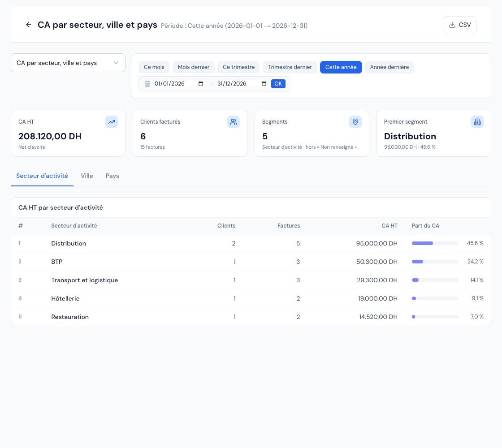Select the Ce trimestre period filter
This screenshot has width=502, height=448.
(239, 67)
